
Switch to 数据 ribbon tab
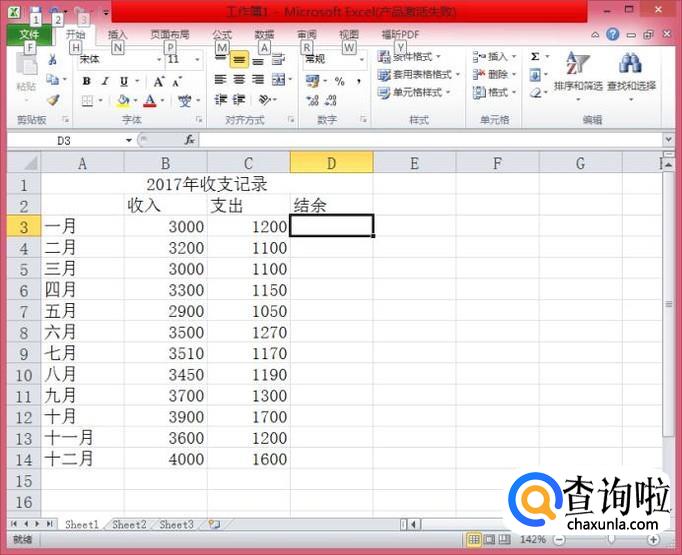coord(264,34)
